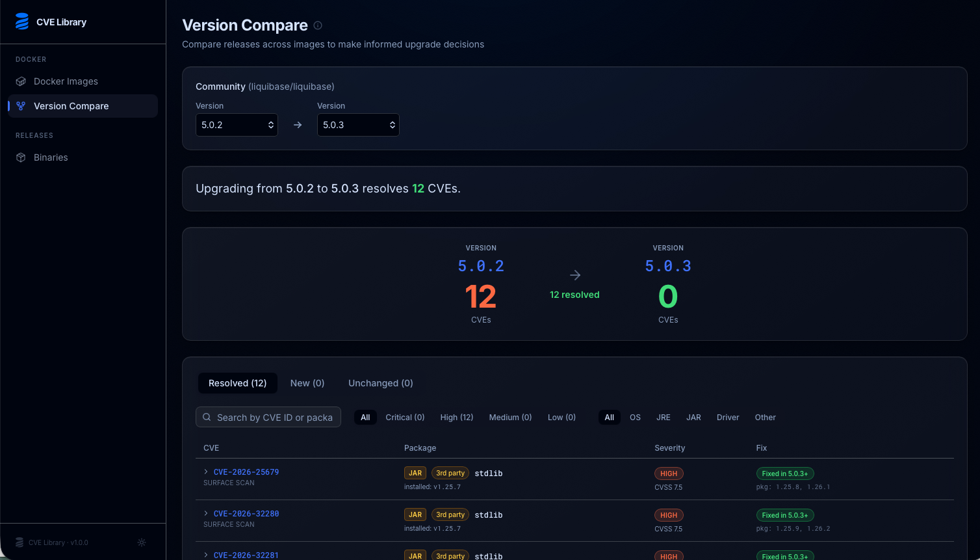Click the blue 5.0.3 version heading
This screenshot has width=980, height=560.
click(668, 266)
